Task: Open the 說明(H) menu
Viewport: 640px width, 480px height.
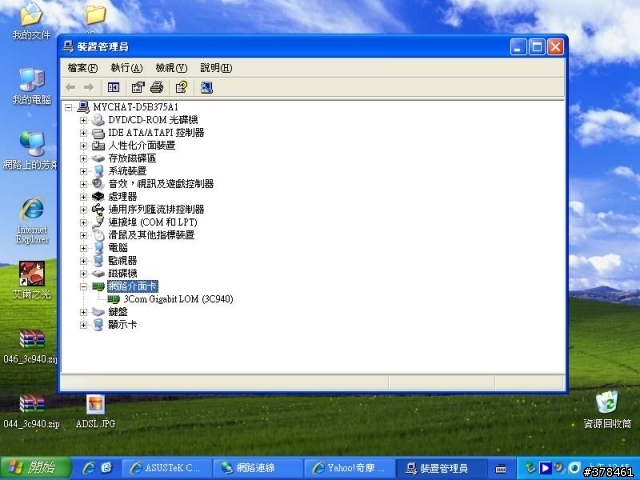Action: click(216, 68)
